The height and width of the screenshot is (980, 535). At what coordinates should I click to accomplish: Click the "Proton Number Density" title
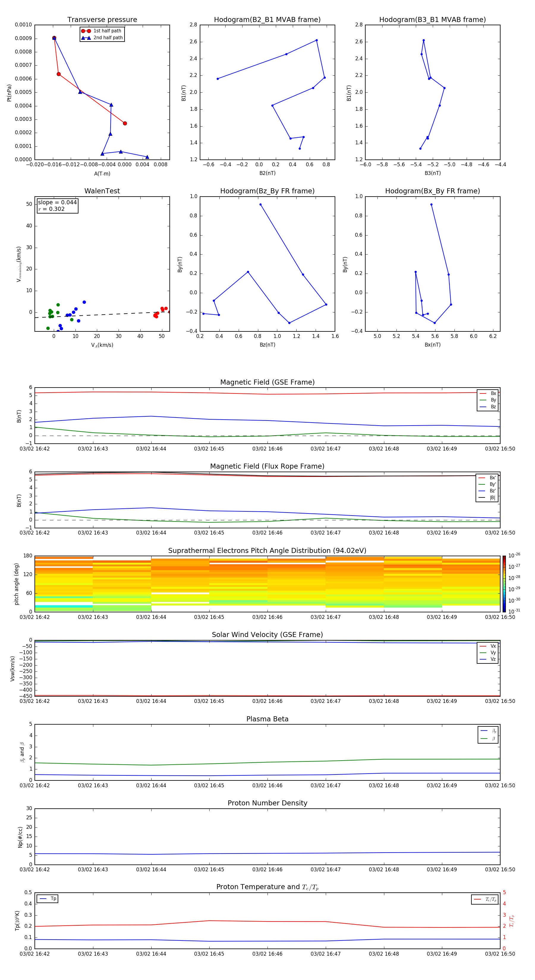[x=267, y=803]
